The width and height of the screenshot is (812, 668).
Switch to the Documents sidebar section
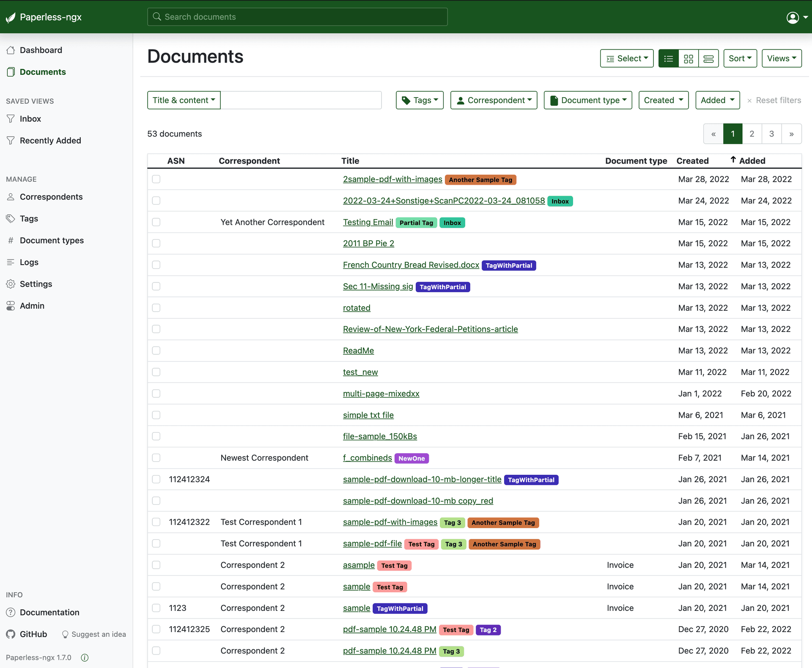tap(42, 72)
